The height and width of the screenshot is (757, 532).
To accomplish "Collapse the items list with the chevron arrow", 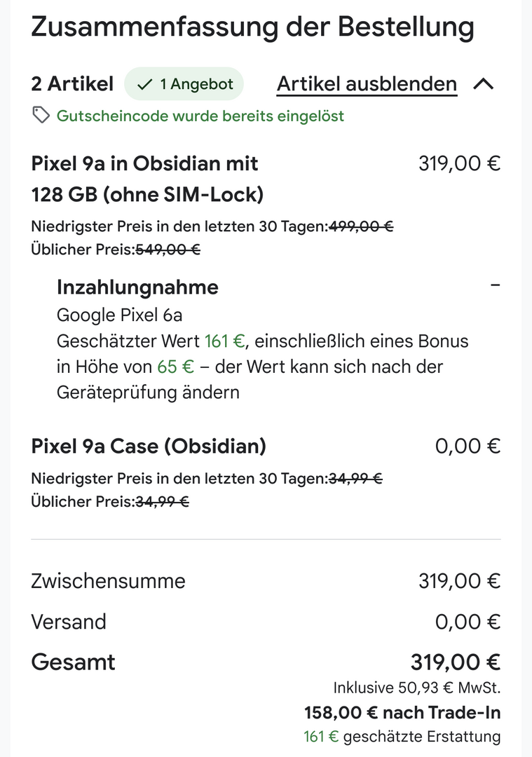I will [484, 84].
